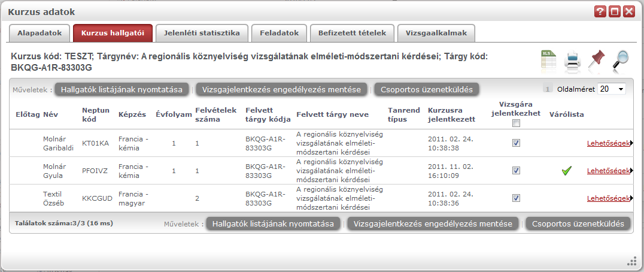Open Lehetőségek link for Molnár Gyula
The height and width of the screenshot is (272, 644).
(608, 171)
